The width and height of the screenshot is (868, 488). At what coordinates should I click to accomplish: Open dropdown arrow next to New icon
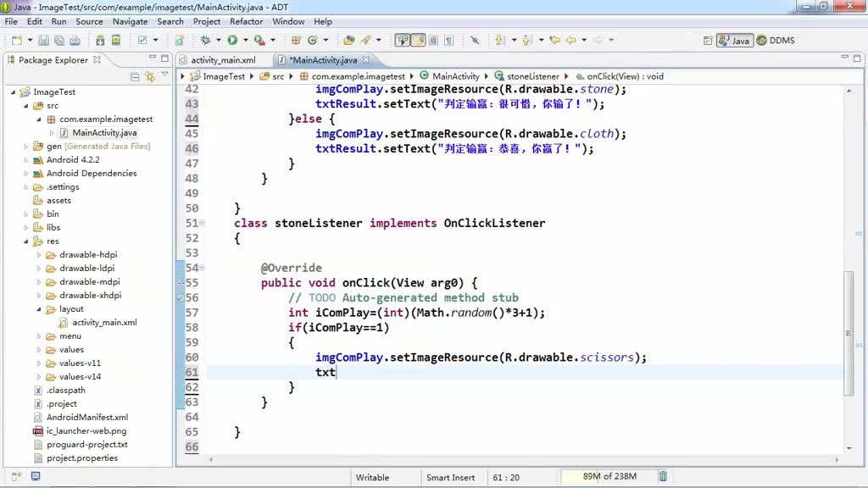30,41
